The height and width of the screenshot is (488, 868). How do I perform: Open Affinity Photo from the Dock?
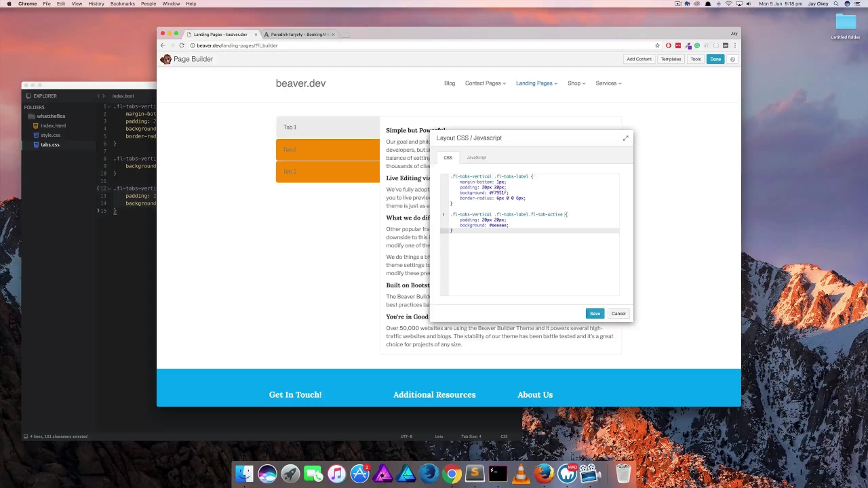click(x=382, y=473)
